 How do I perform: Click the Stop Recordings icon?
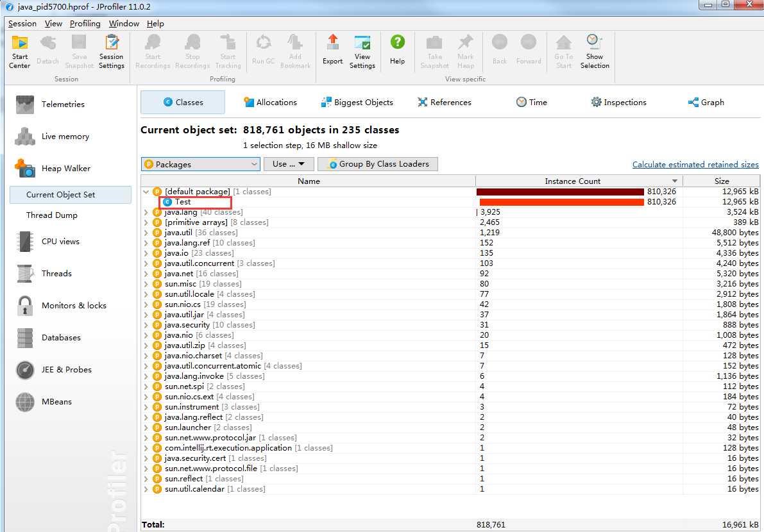point(192,51)
